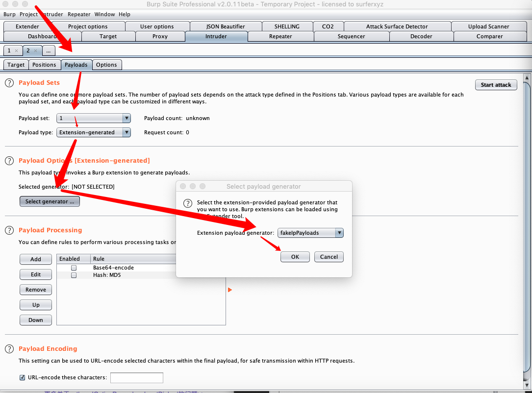Viewport: 532px width, 393px height.
Task: Open help for Payload Encoding section
Action: pos(9,349)
